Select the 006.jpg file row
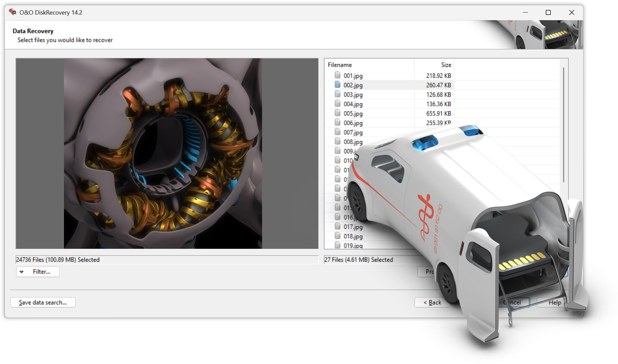 click(353, 123)
